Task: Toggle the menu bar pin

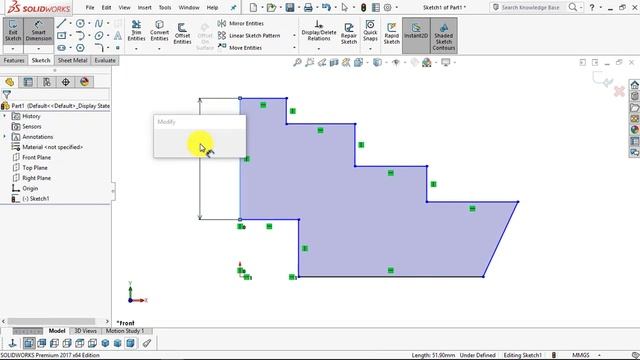Action: click(233, 7)
